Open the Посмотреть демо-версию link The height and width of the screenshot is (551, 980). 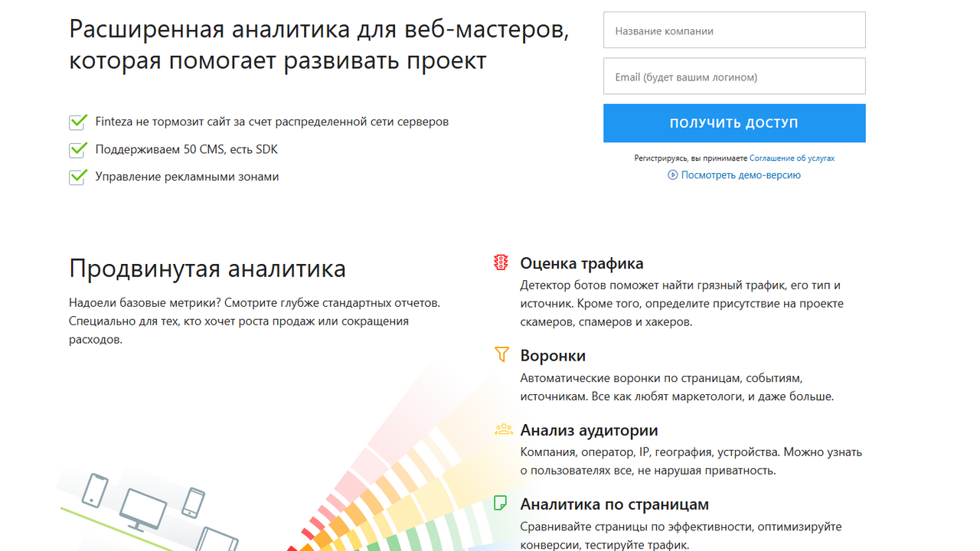pyautogui.click(x=741, y=175)
